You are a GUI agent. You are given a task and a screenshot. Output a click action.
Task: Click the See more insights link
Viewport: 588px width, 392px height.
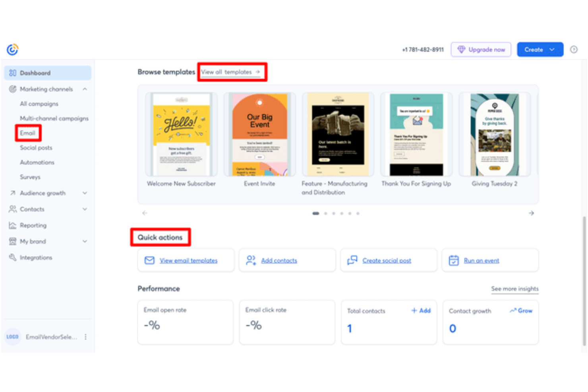514,289
